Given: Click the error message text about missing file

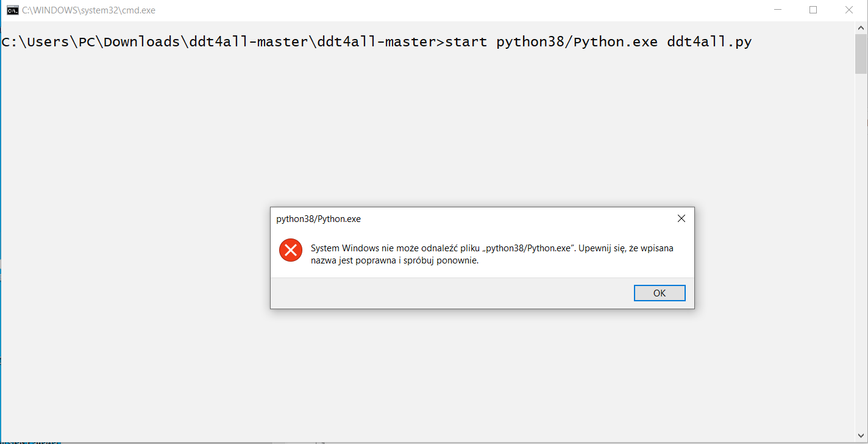Looking at the screenshot, I should tap(482, 254).
